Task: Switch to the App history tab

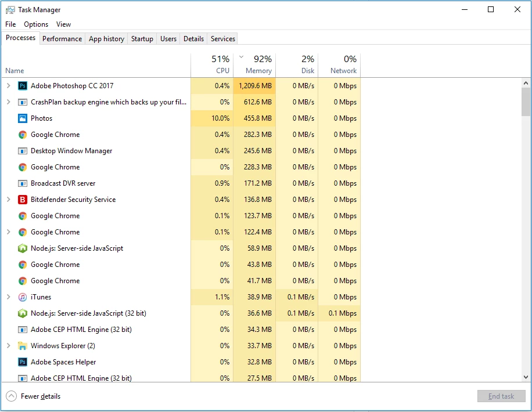Action: 106,39
